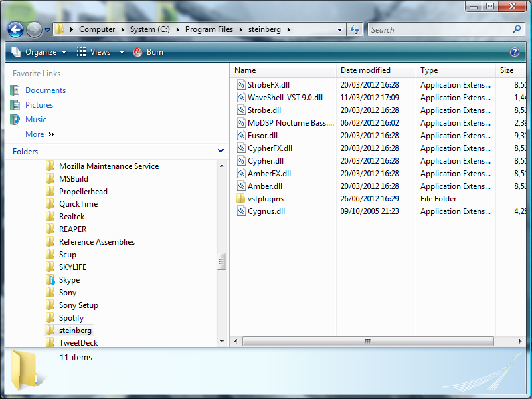Click folder tree scroll down arrow

(x=222, y=342)
